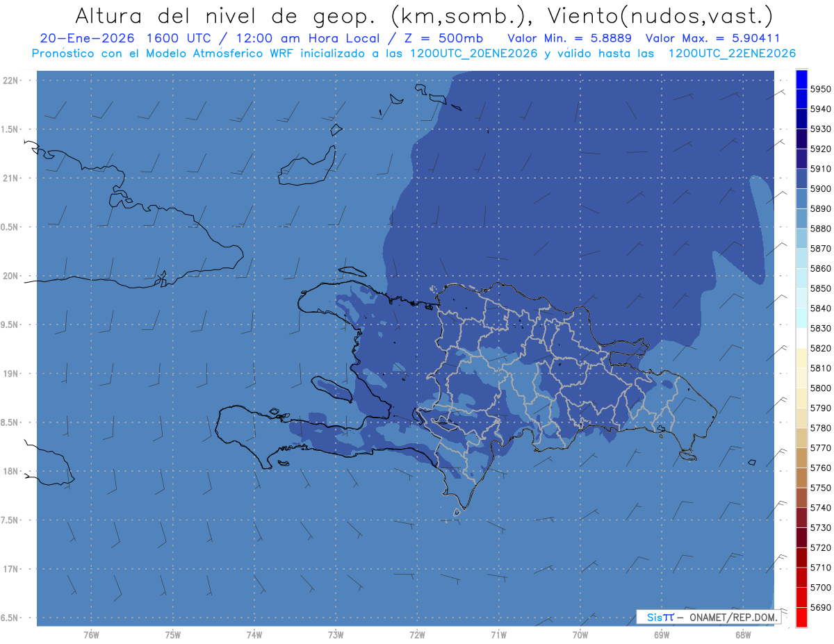This screenshot has width=834, height=644.
Task: Click the '5890' colorbar value
Action: pos(821,208)
